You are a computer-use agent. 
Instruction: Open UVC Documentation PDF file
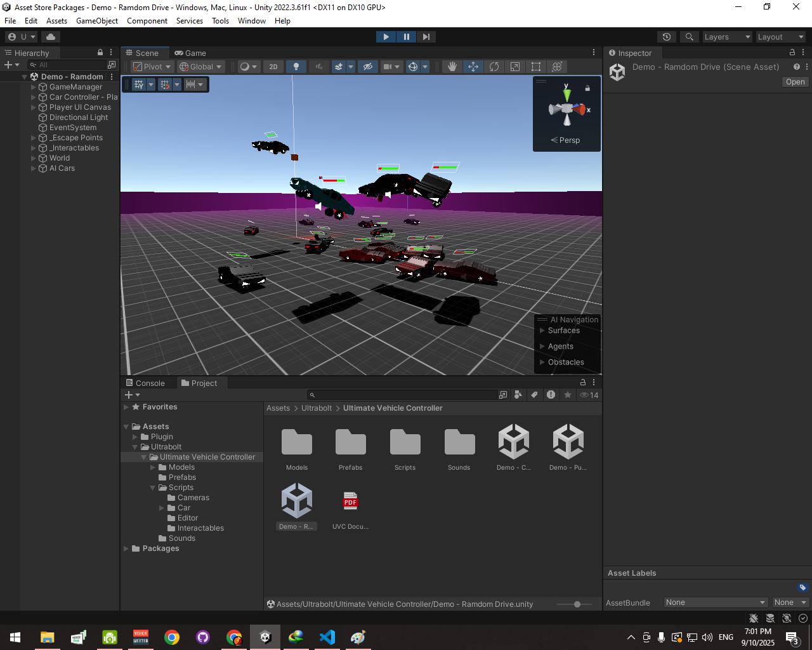pyautogui.click(x=350, y=508)
